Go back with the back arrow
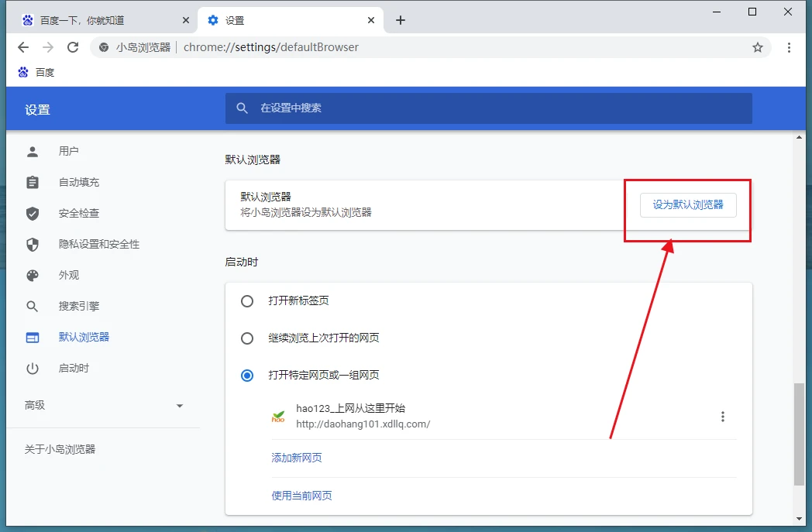The image size is (812, 532). pyautogui.click(x=23, y=47)
